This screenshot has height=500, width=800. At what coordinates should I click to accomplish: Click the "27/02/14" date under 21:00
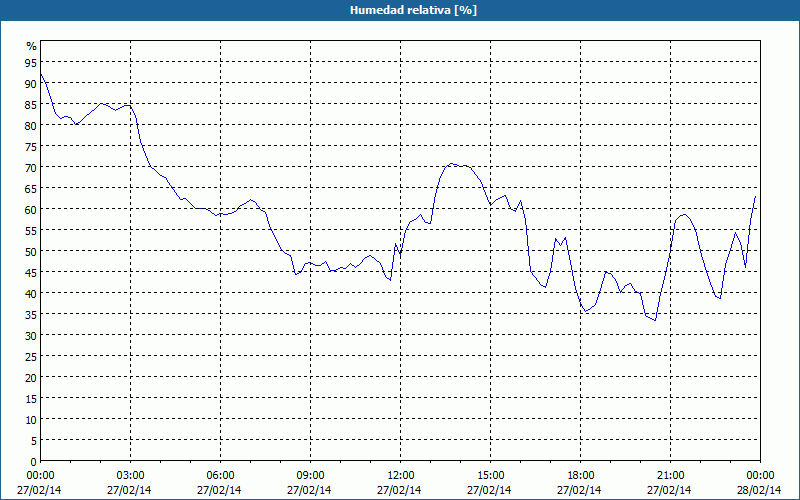click(669, 490)
